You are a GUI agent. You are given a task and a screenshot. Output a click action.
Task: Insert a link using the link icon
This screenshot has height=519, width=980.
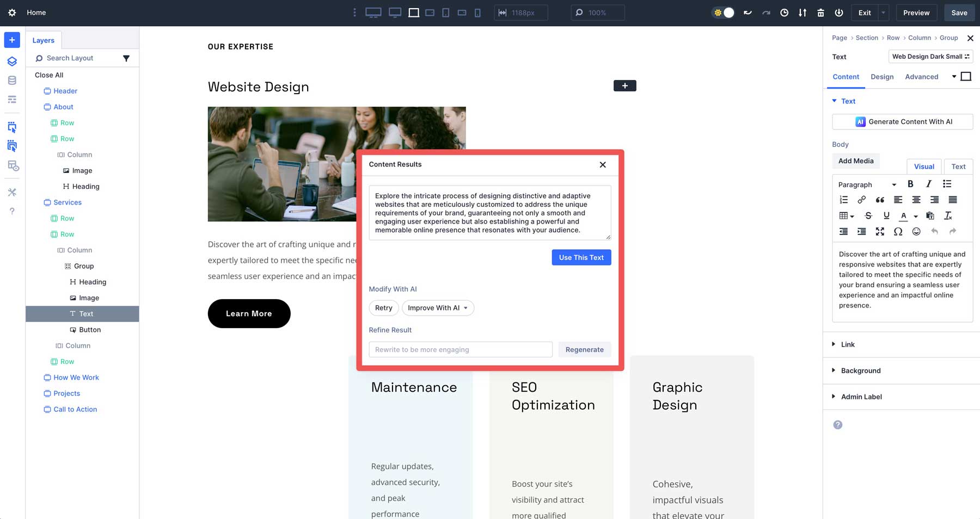862,200
